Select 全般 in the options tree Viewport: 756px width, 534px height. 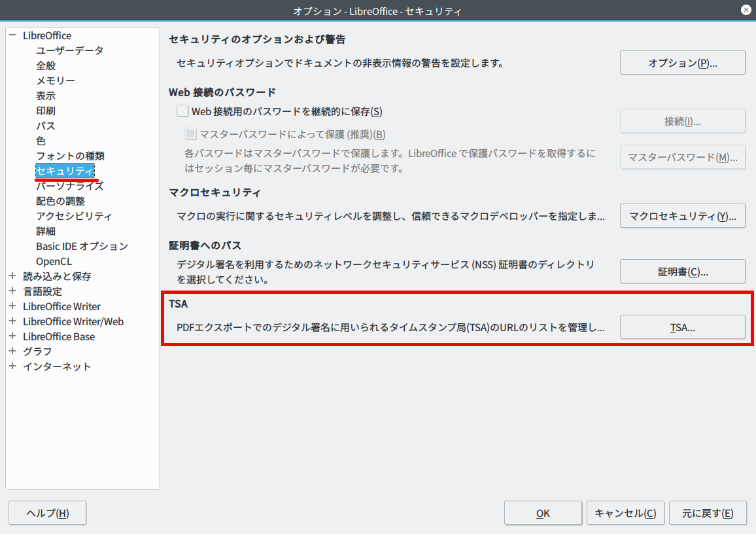[x=46, y=65]
